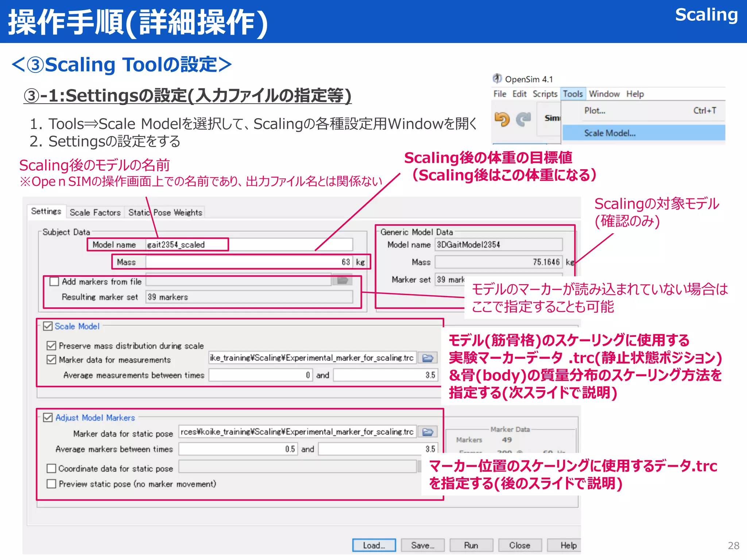This screenshot has height=560, width=747.
Task: Enable Add markers from file checkbox
Action: tap(54, 281)
